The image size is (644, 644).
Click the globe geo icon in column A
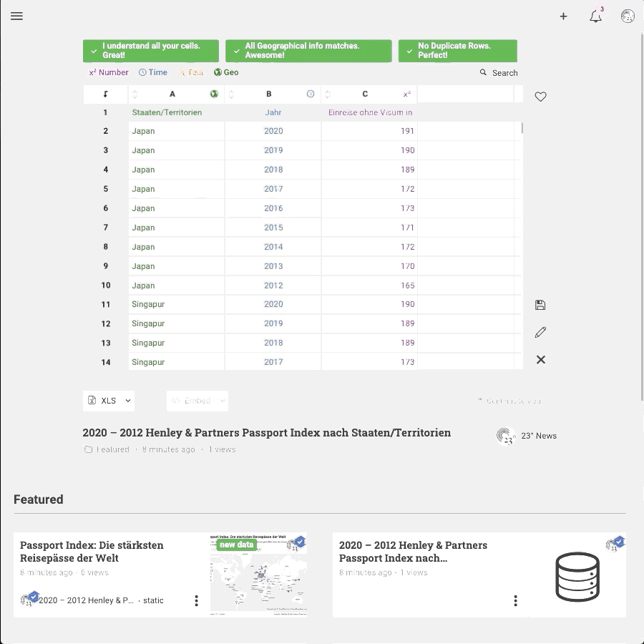[x=214, y=94]
